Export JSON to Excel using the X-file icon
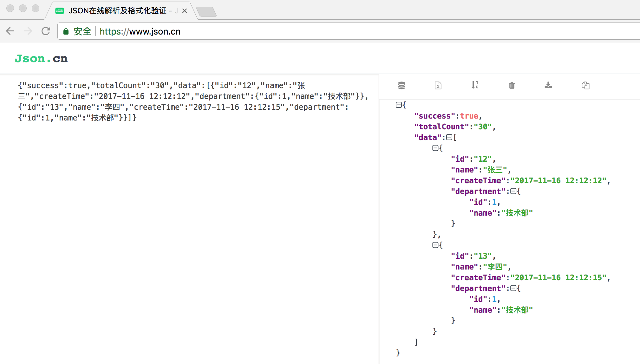The image size is (640, 364). tap(438, 86)
